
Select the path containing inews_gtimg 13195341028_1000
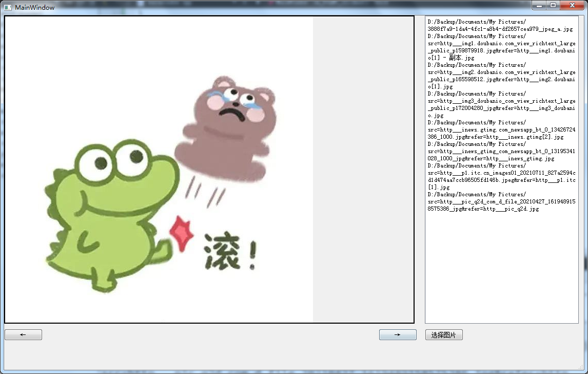point(501,152)
